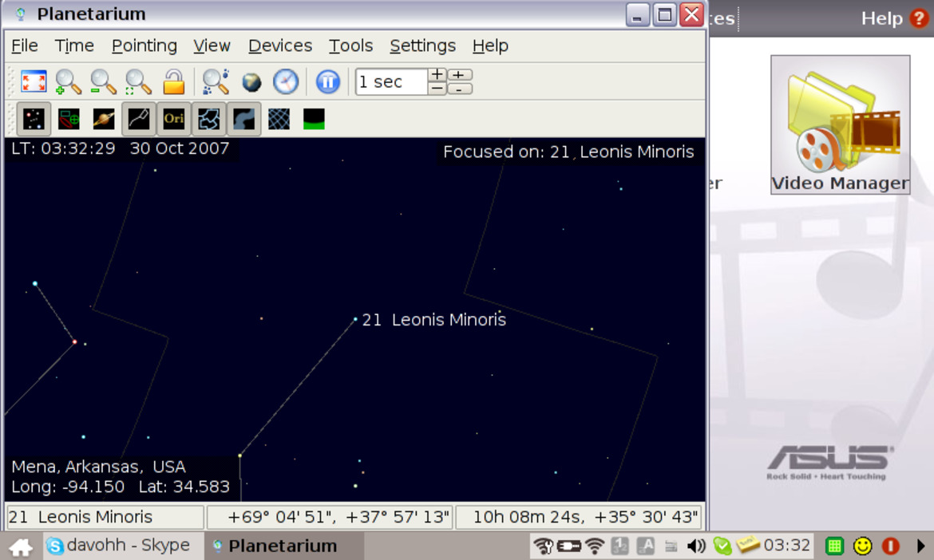Toggle stars display in sky view
Viewport: 934px width, 560px height.
(x=34, y=119)
